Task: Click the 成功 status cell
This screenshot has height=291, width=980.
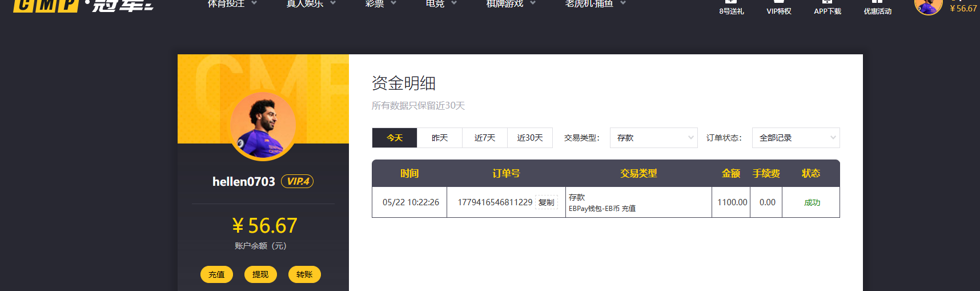Action: 812,202
